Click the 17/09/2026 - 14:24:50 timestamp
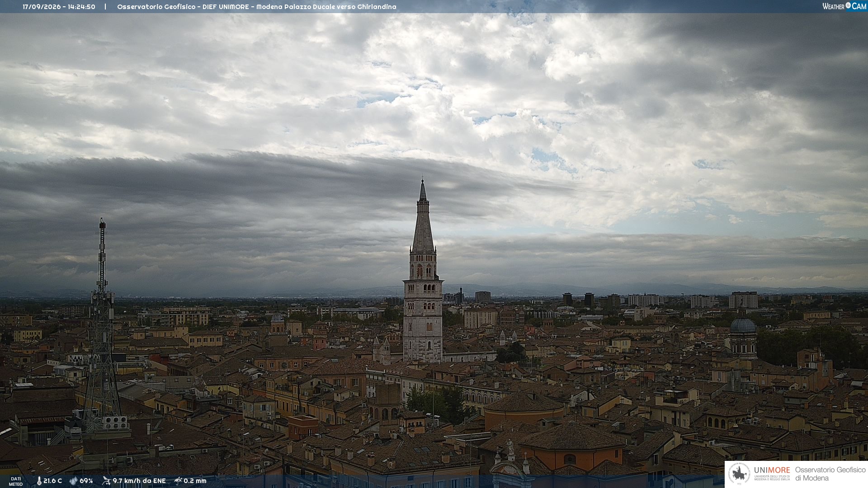 click(59, 7)
